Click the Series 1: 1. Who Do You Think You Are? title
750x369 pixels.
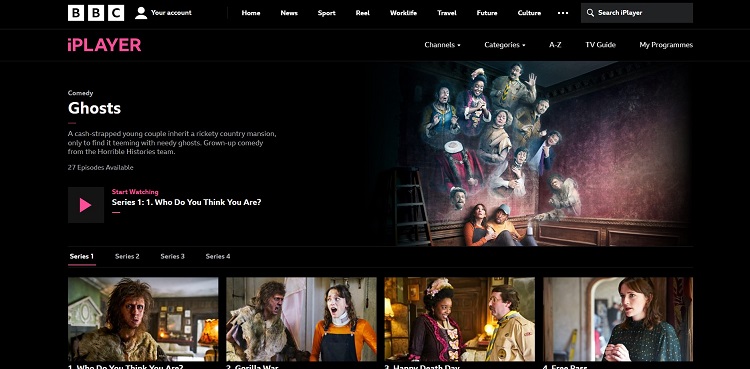tap(187, 202)
